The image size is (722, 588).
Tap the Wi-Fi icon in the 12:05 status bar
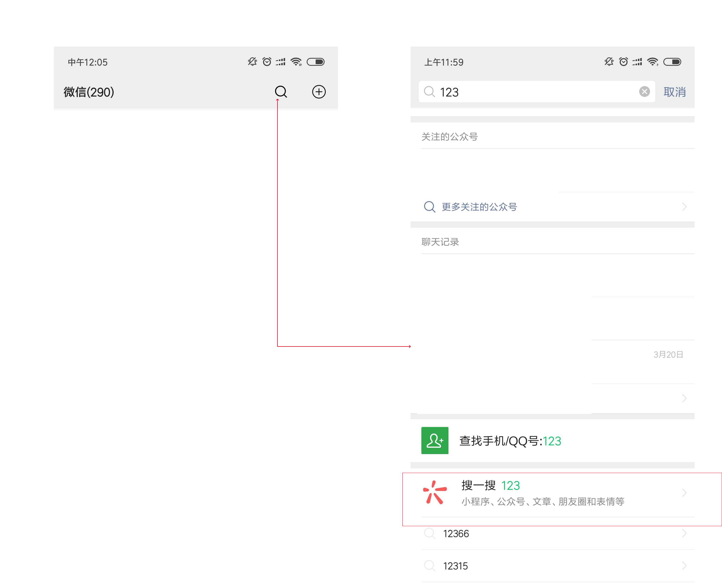(x=296, y=62)
